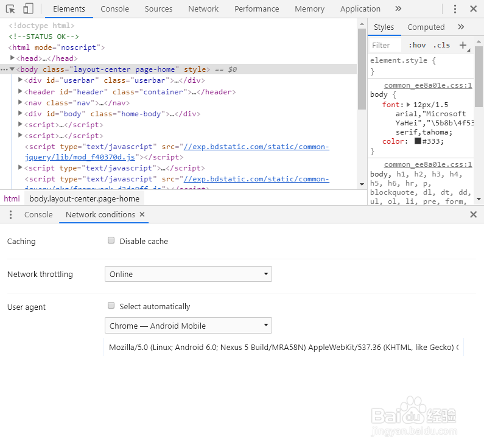Go to the Memory tab
This screenshot has width=484, height=448.
pyautogui.click(x=309, y=9)
